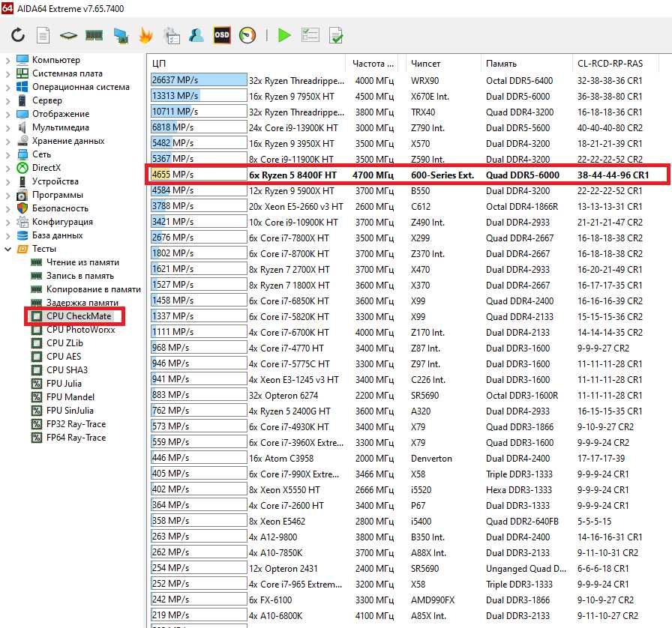The width and height of the screenshot is (672, 628).
Task: Select Устройства in the sidebar tree
Action: (x=55, y=181)
